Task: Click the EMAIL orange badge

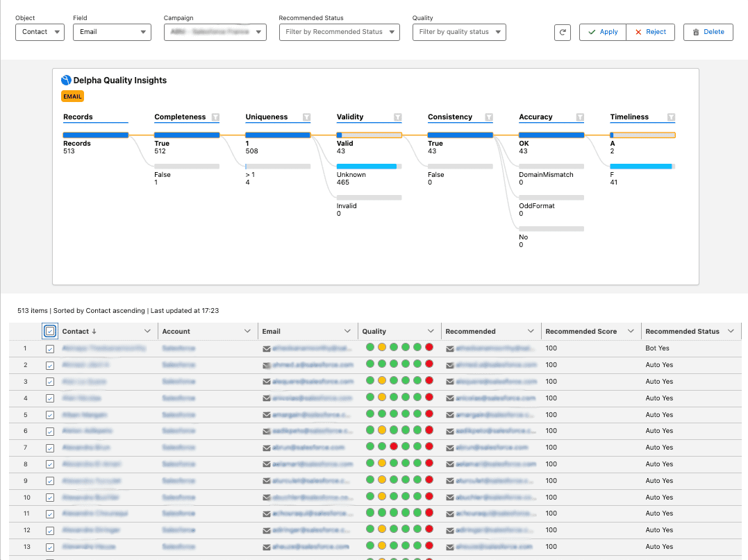Action: tap(72, 96)
